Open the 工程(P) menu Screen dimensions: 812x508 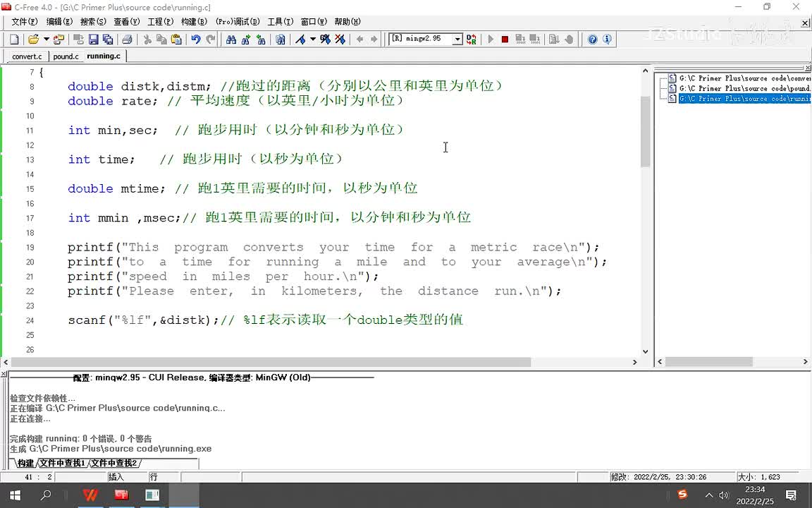[x=161, y=22]
